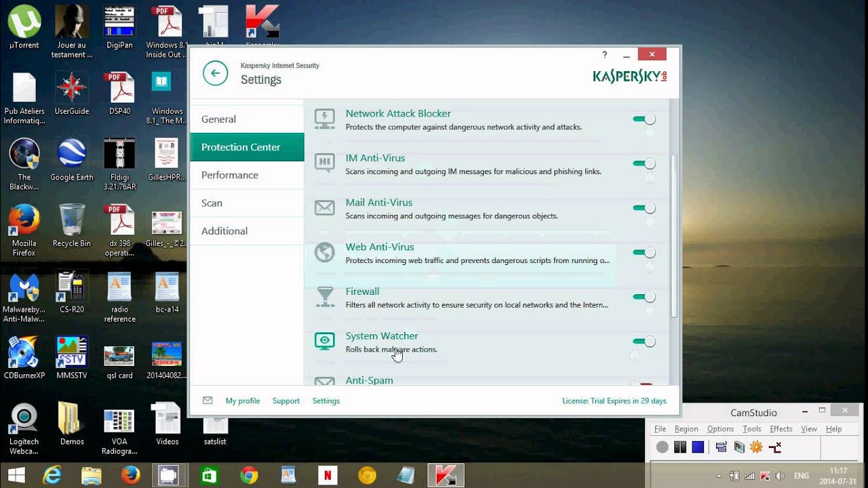Click the Web Anti-Virus globe icon
The image size is (868, 488).
[x=325, y=253]
